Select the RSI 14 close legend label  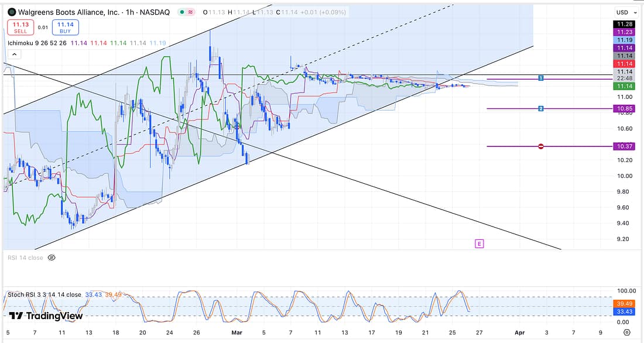(x=25, y=258)
